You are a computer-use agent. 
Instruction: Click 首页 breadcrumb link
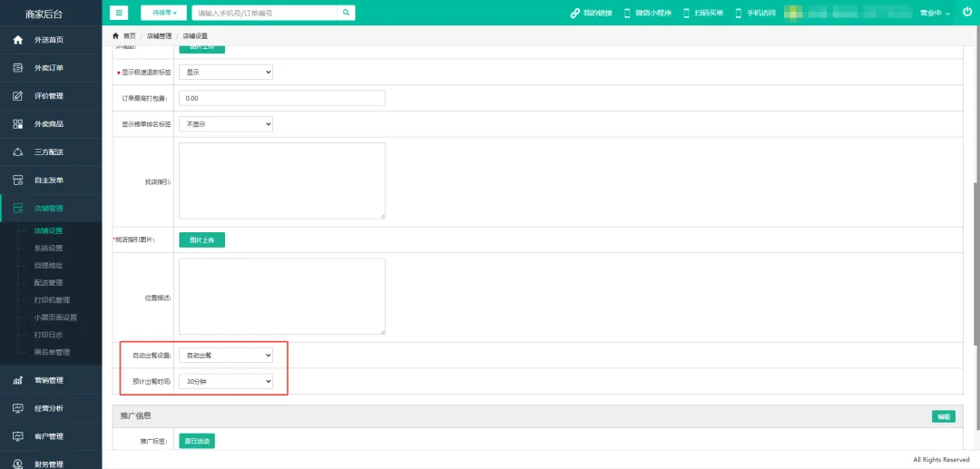click(x=130, y=36)
